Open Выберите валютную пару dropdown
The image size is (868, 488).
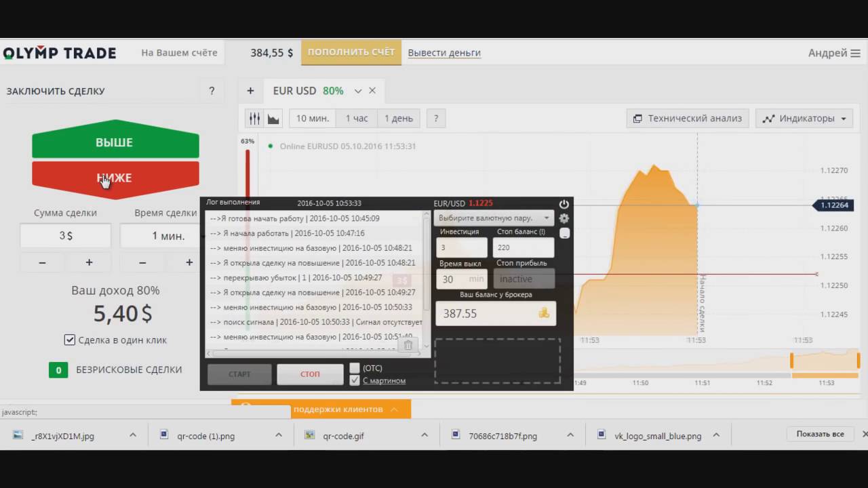coord(494,218)
